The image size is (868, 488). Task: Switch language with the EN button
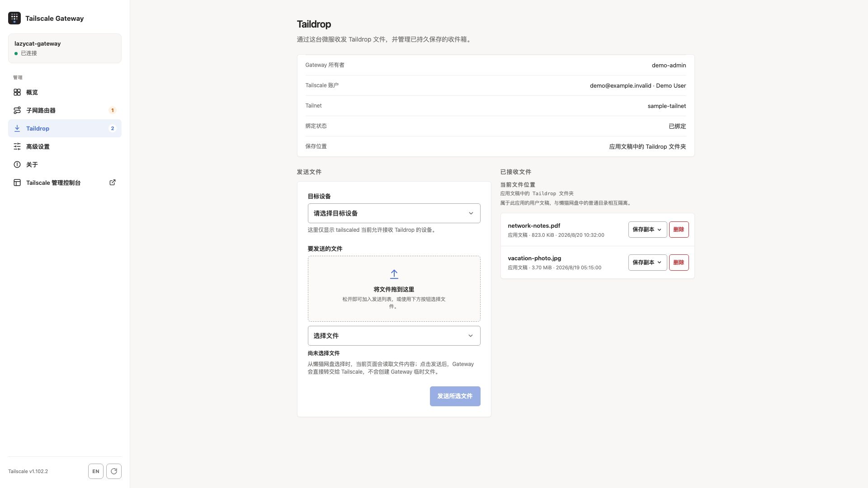pyautogui.click(x=96, y=471)
